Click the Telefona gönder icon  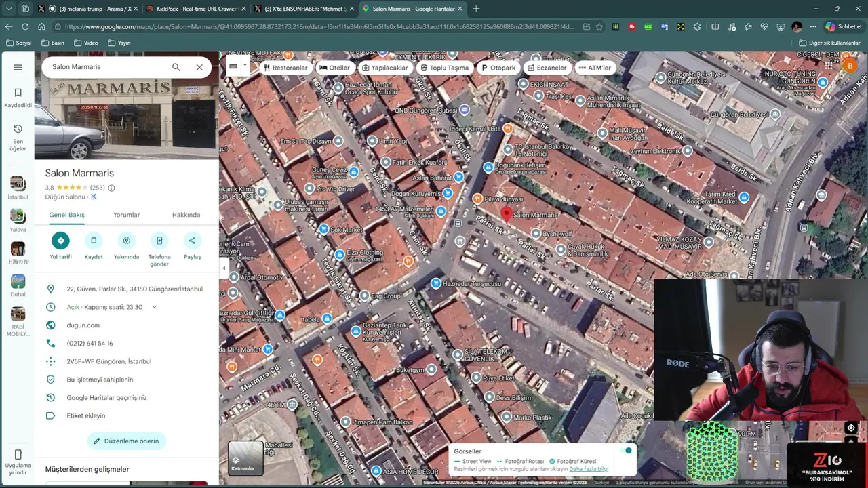pos(159,241)
